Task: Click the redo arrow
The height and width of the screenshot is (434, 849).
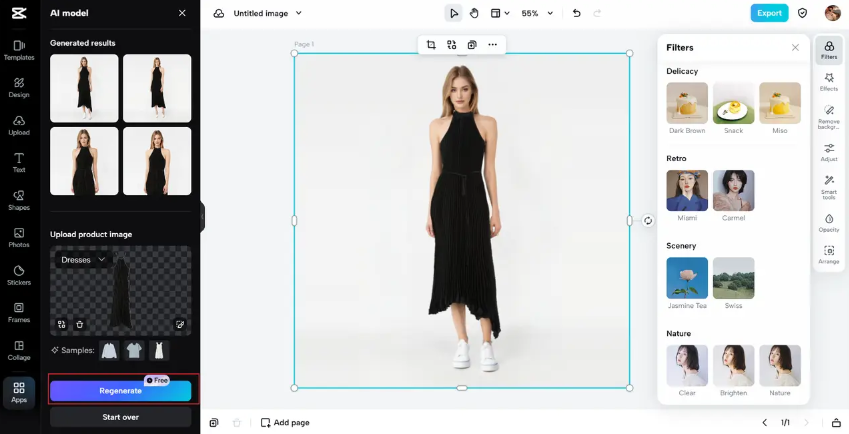Action: (x=597, y=14)
